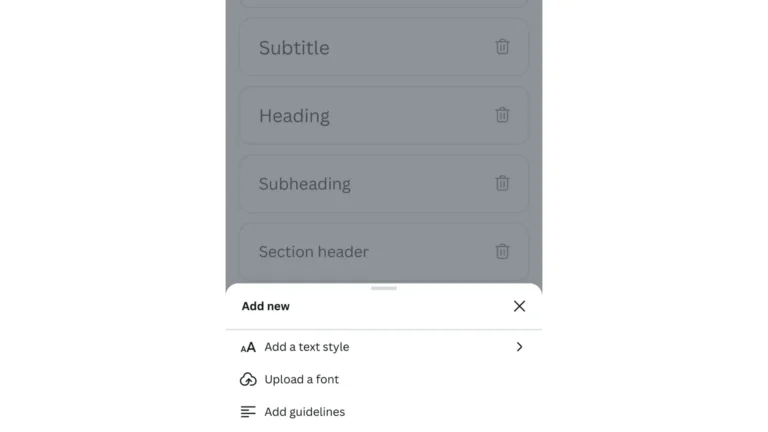Click the Section header label text
This screenshot has width=768, height=432.
(313, 252)
